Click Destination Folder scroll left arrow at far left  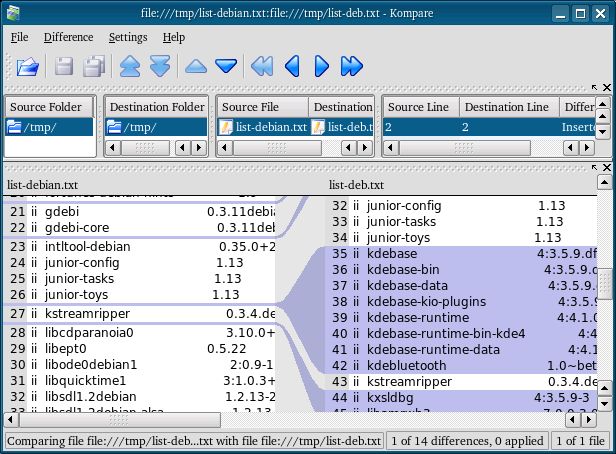coord(113,148)
